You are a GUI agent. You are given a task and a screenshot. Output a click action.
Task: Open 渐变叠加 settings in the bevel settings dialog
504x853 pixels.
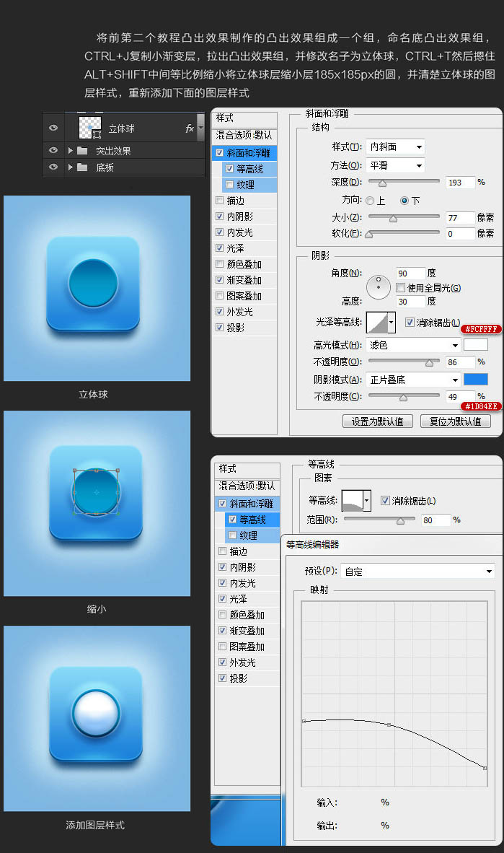pyautogui.click(x=244, y=280)
